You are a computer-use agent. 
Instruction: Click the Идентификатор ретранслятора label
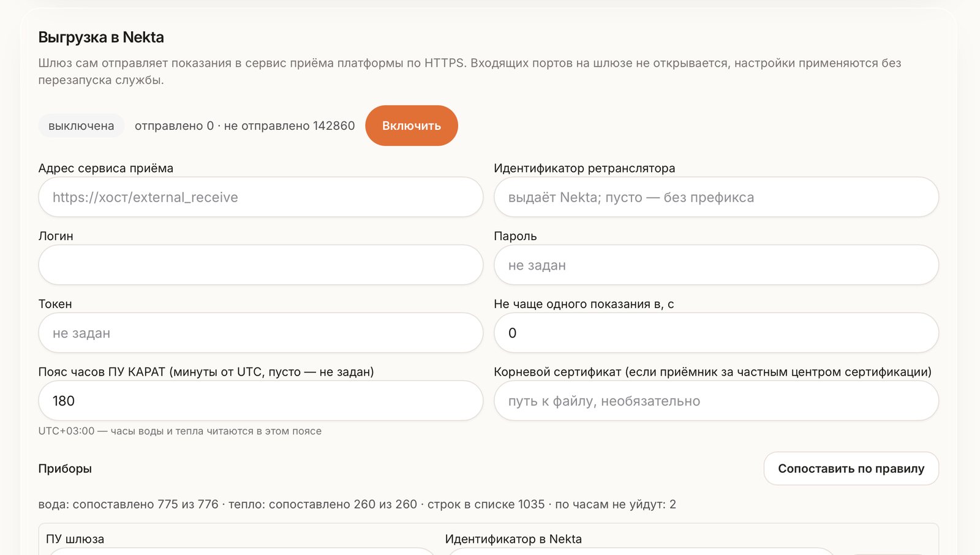[x=584, y=168]
